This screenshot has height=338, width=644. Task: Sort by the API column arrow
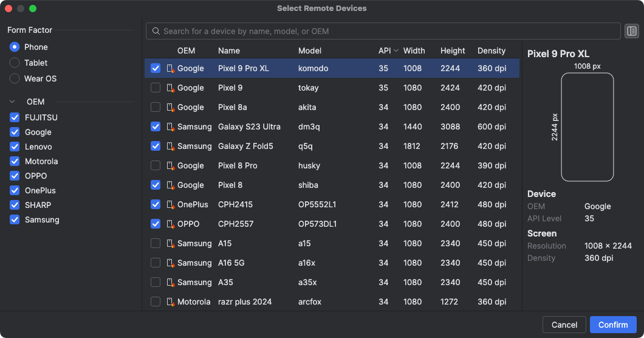396,51
